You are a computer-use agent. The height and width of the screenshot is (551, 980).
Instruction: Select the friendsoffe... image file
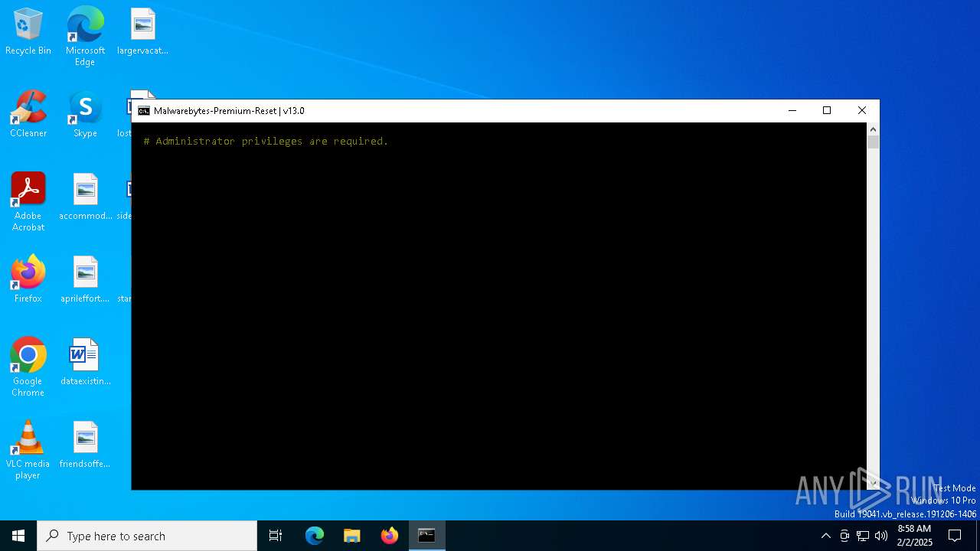(85, 445)
